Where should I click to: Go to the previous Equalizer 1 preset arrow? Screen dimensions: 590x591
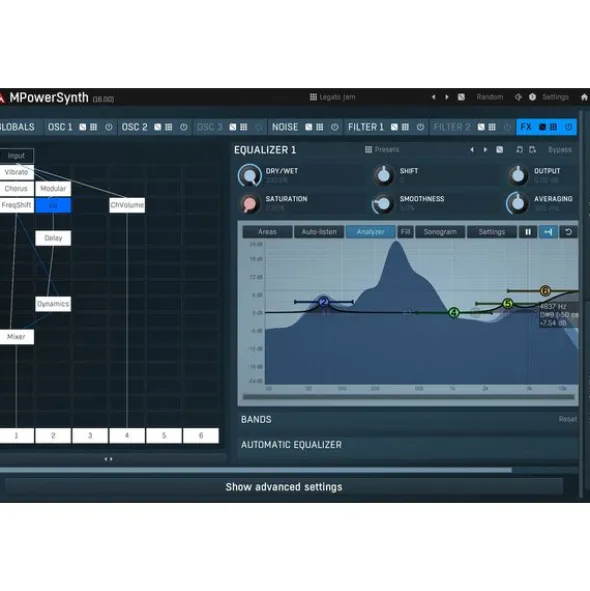[x=472, y=150]
